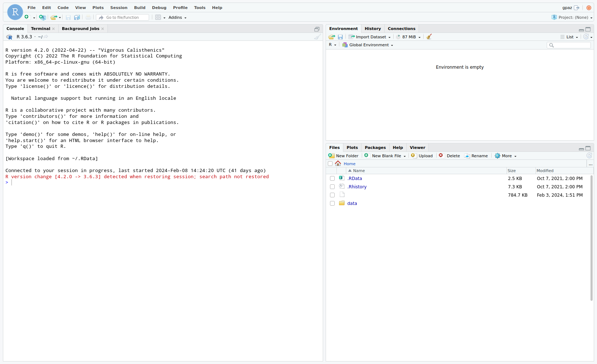Clear environment objects with the broom icon
The height and width of the screenshot is (364, 597).
tap(429, 37)
